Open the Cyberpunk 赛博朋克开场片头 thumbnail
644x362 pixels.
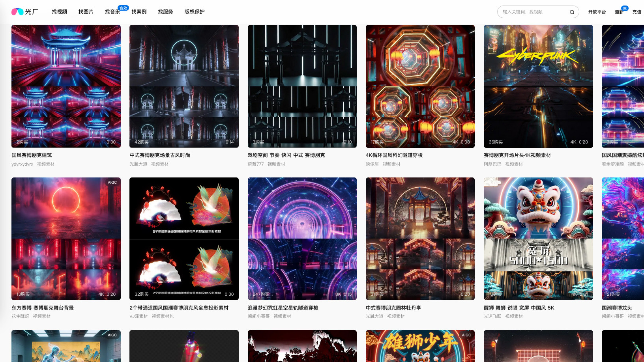pos(538,86)
